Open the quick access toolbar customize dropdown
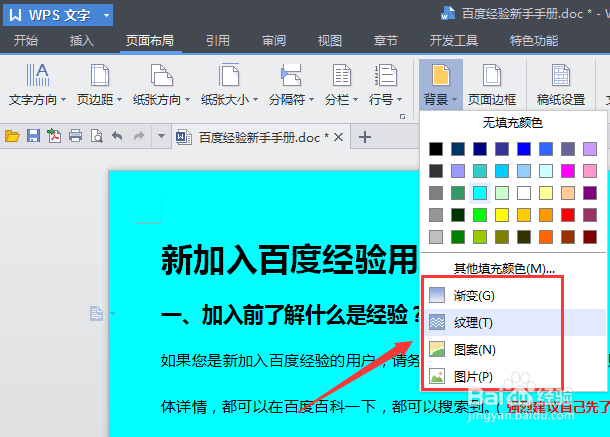Image resolution: width=610 pixels, height=437 pixels. (161, 136)
